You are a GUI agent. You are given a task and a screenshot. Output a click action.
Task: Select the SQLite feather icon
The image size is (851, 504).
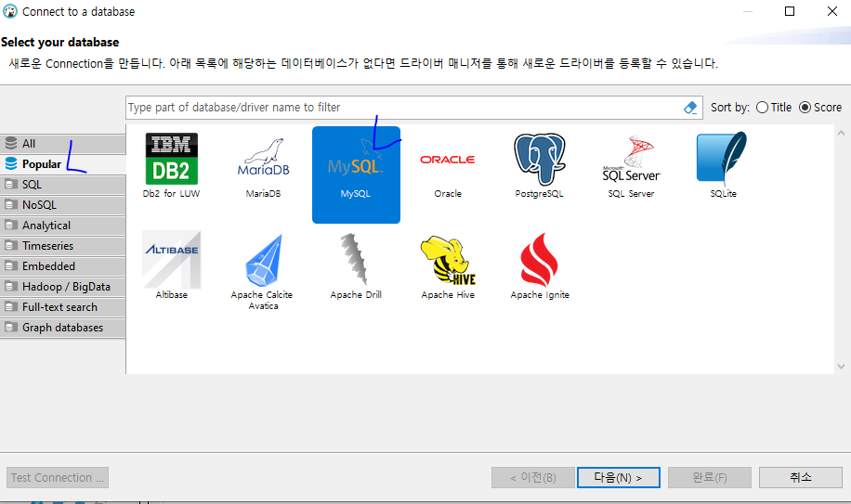click(x=723, y=157)
